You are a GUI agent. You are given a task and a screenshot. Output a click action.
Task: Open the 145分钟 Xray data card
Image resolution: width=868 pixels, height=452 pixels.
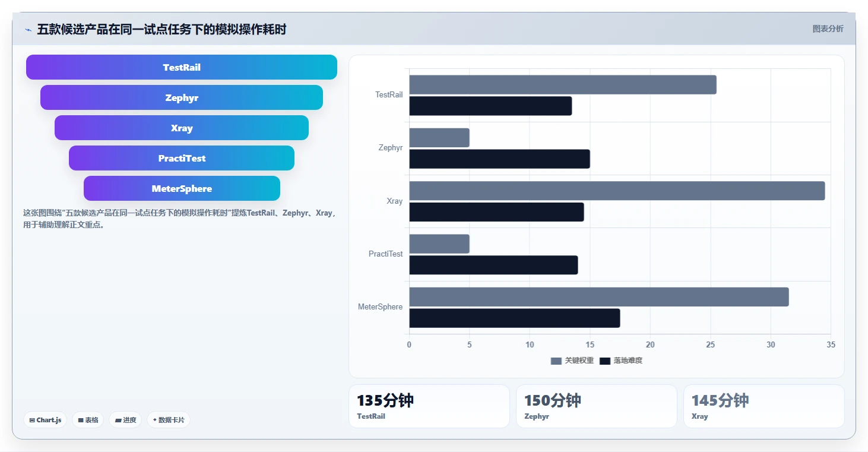pos(764,406)
